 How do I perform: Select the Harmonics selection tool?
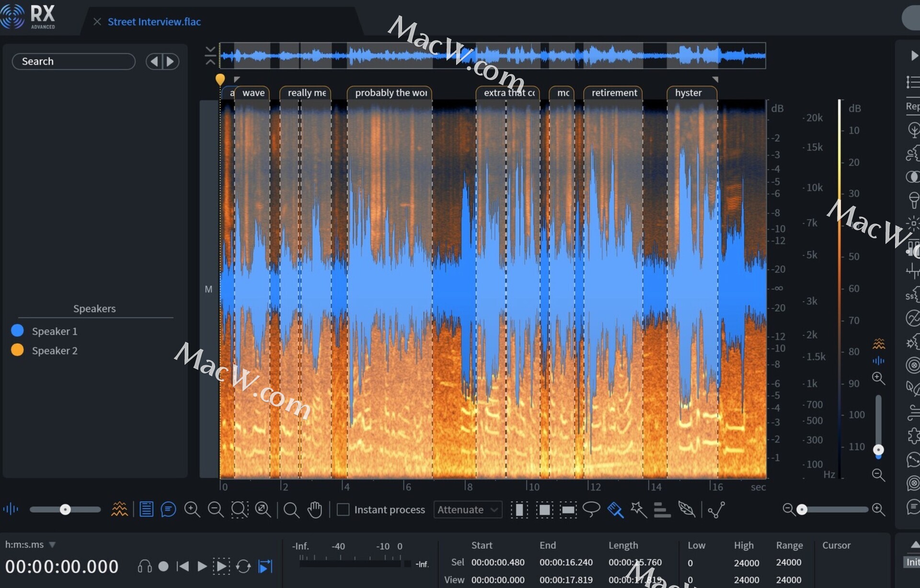click(x=662, y=509)
